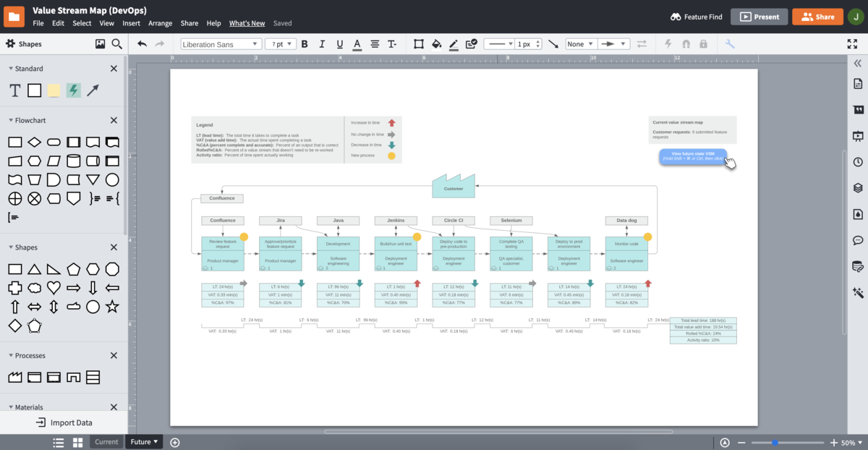Viewport: 868px width, 450px height.
Task: Toggle bold text formatting
Action: pos(304,44)
